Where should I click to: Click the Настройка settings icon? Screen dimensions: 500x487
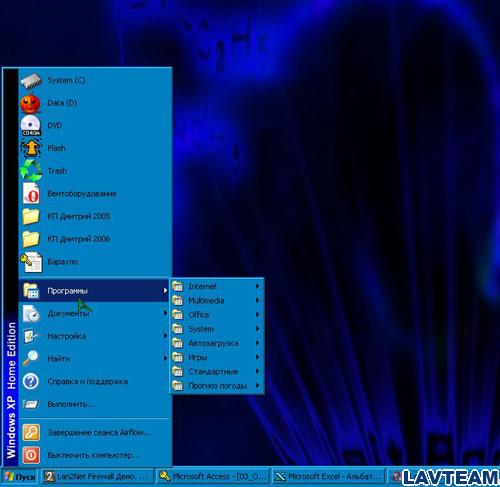click(x=31, y=336)
